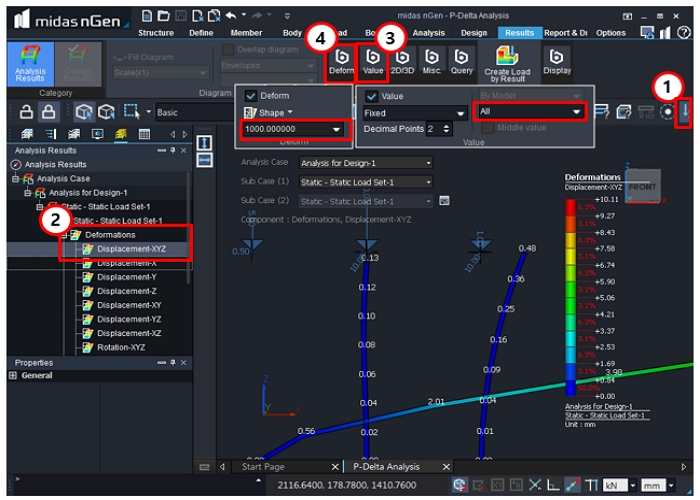
Task: Switch to the Design ribbon tab
Action: pos(473,33)
